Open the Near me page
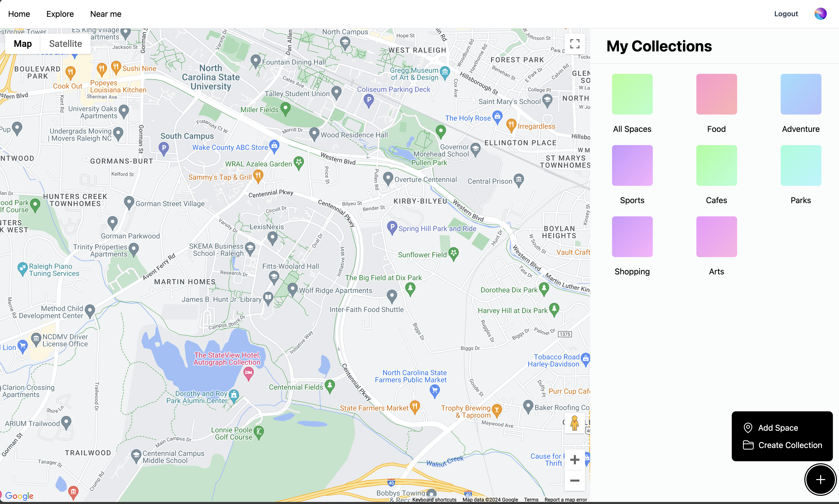This screenshot has width=839, height=504. (106, 14)
